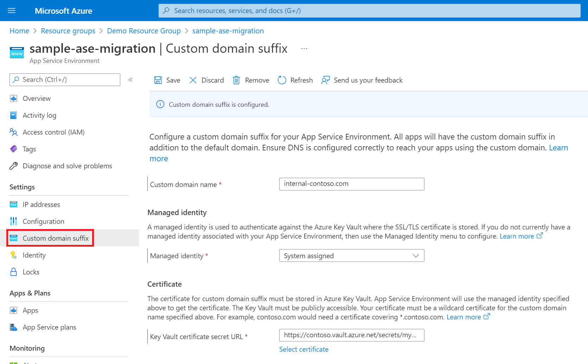
Task: Click the Tags icon in sidebar
Action: pos(14,149)
